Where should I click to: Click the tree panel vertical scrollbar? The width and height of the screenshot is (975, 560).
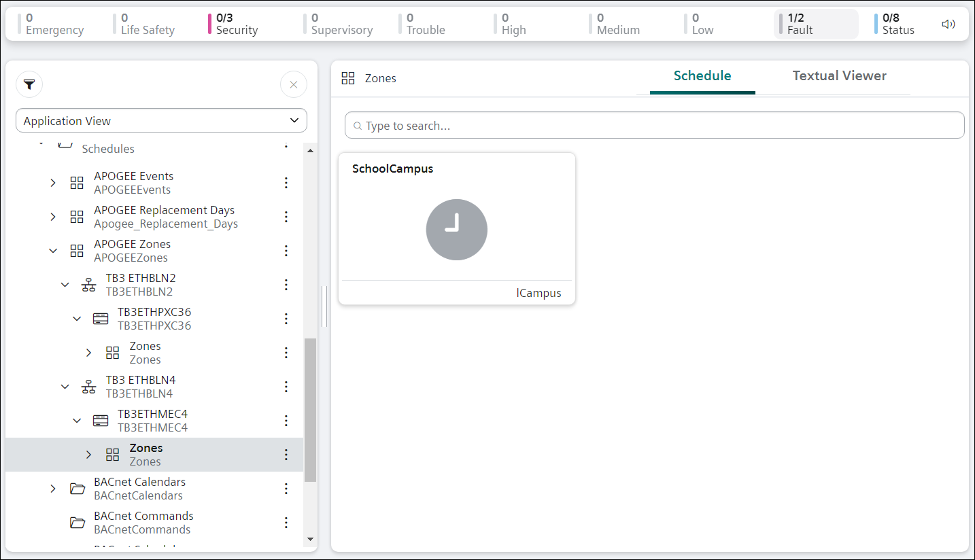point(310,409)
